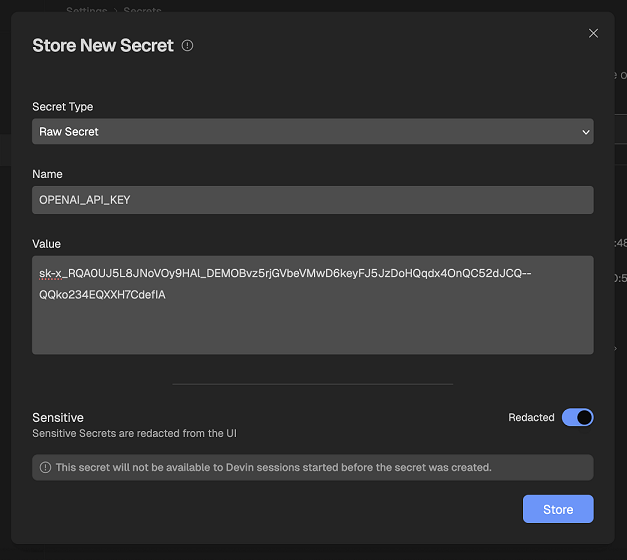The image size is (627, 560).
Task: Click info icon in Devin sessions notice
Action: point(46,467)
